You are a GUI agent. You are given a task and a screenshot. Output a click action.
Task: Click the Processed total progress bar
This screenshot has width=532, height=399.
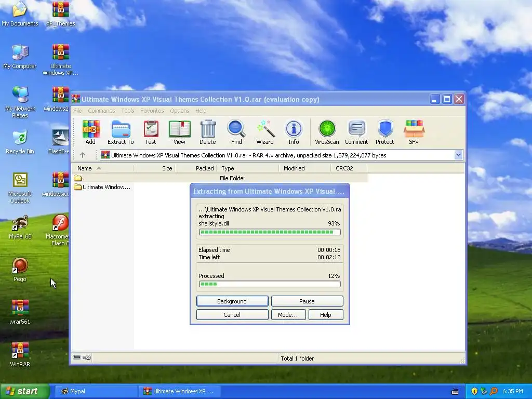point(270,284)
